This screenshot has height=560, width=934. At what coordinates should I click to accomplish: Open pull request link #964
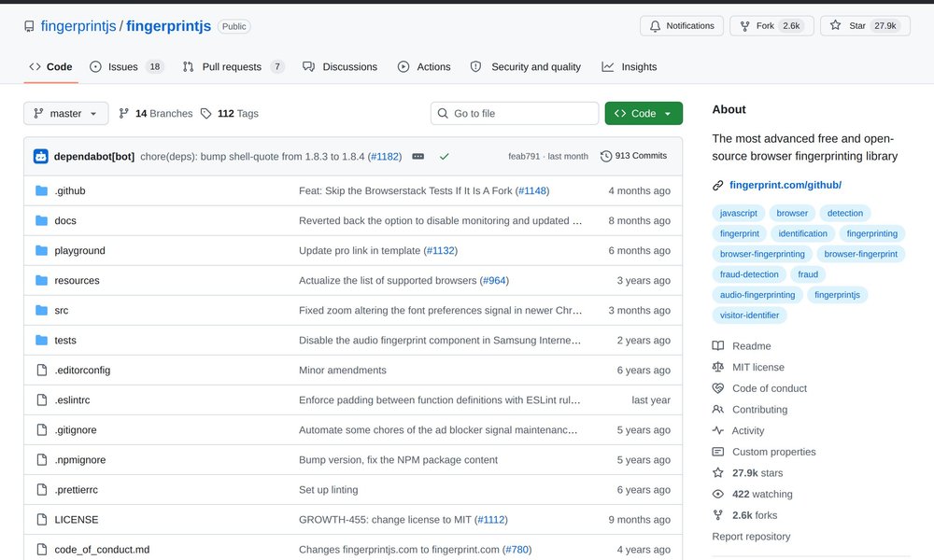(x=494, y=280)
